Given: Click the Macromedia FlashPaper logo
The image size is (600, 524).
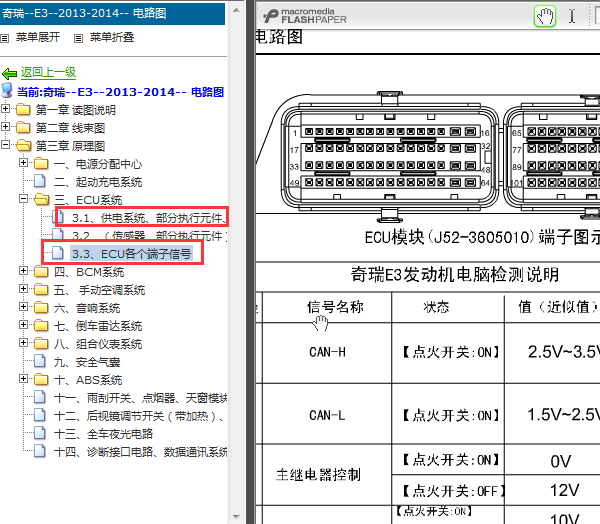Looking at the screenshot, I should tap(305, 16).
